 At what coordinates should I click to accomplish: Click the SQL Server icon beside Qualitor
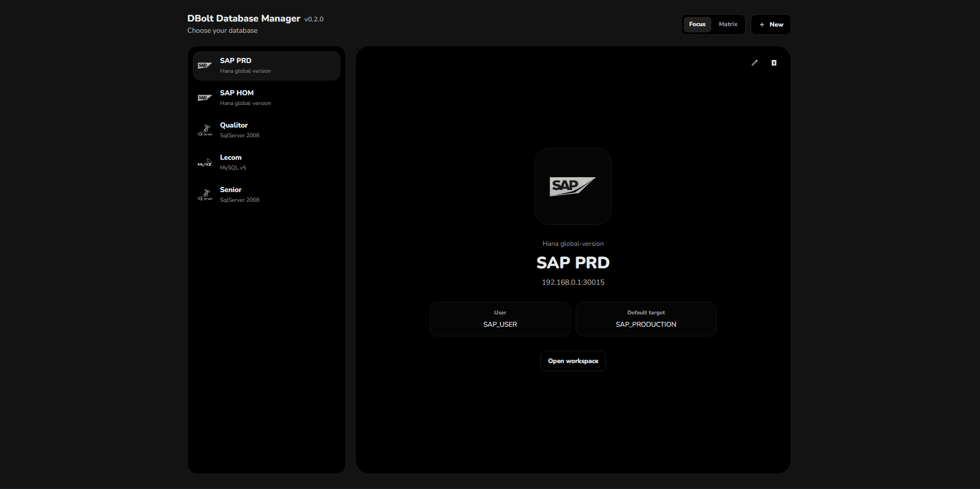point(205,130)
